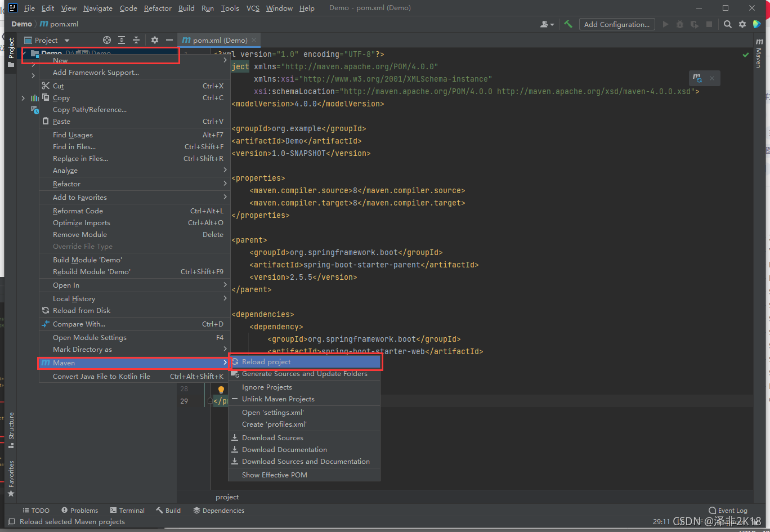
Task: Select opened file locator icon in Project panel
Action: pyautogui.click(x=107, y=40)
